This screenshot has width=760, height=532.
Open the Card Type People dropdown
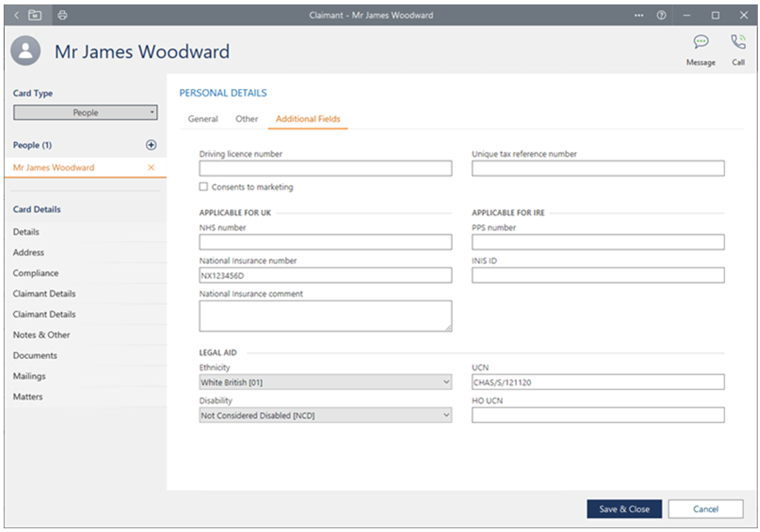point(85,113)
